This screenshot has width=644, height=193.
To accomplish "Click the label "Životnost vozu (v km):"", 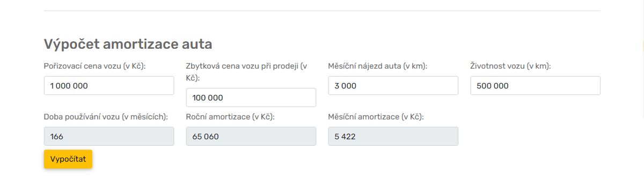I will point(511,66).
